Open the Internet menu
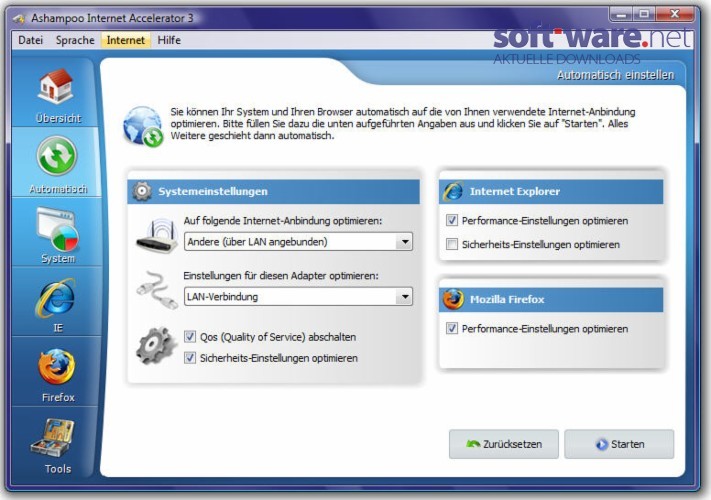 (x=126, y=40)
